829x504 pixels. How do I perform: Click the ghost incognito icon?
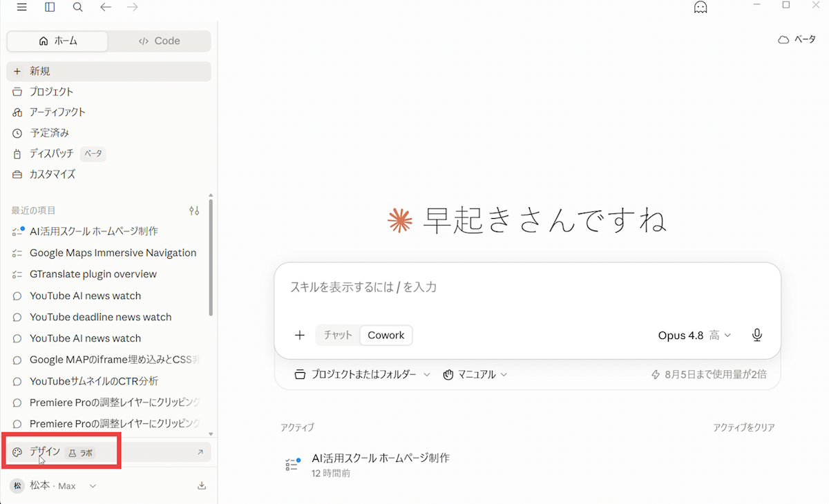701,7
